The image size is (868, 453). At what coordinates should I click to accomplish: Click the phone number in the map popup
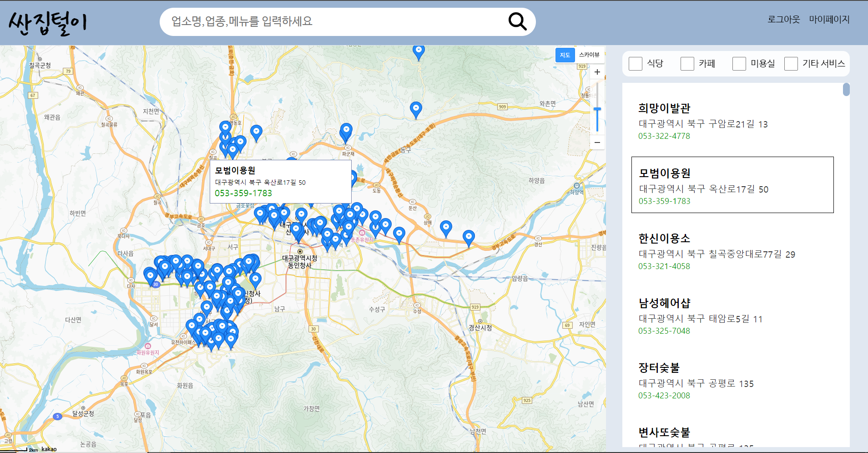[243, 193]
